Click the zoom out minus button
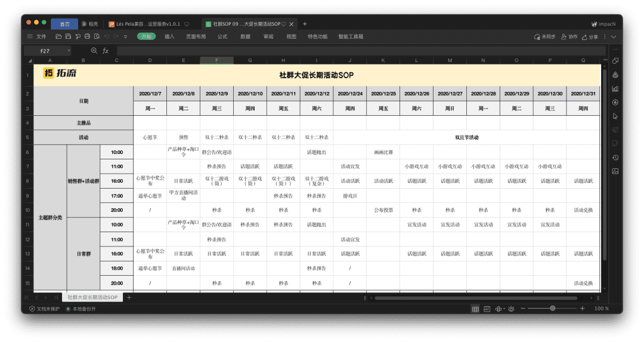644x342 pixels. click(x=523, y=309)
